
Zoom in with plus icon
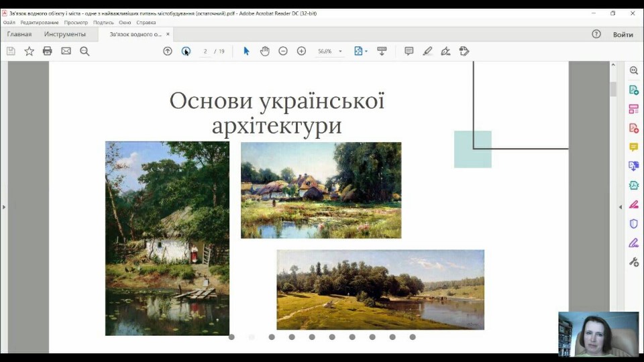[x=301, y=51]
